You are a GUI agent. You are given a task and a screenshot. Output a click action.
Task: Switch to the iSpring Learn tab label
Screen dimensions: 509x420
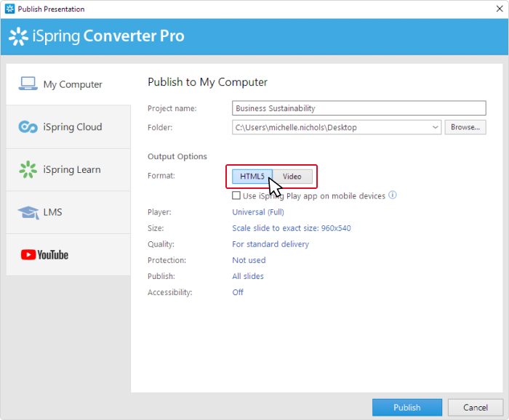[x=72, y=169]
